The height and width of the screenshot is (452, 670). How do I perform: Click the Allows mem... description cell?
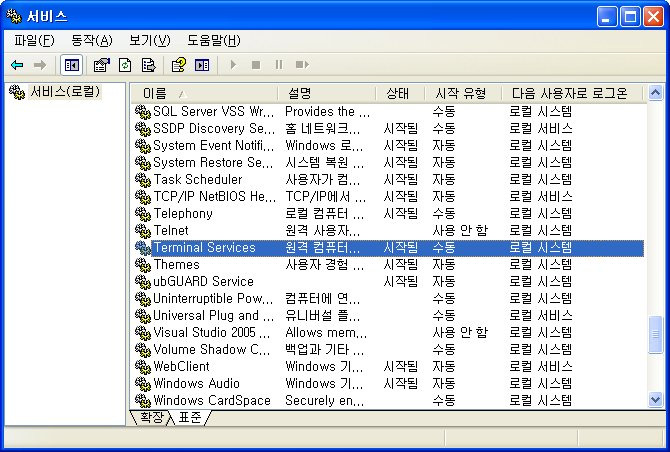326,333
